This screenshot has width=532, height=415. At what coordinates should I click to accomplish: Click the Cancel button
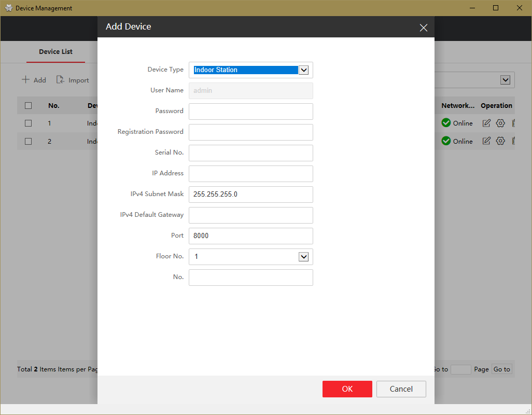[401, 389]
